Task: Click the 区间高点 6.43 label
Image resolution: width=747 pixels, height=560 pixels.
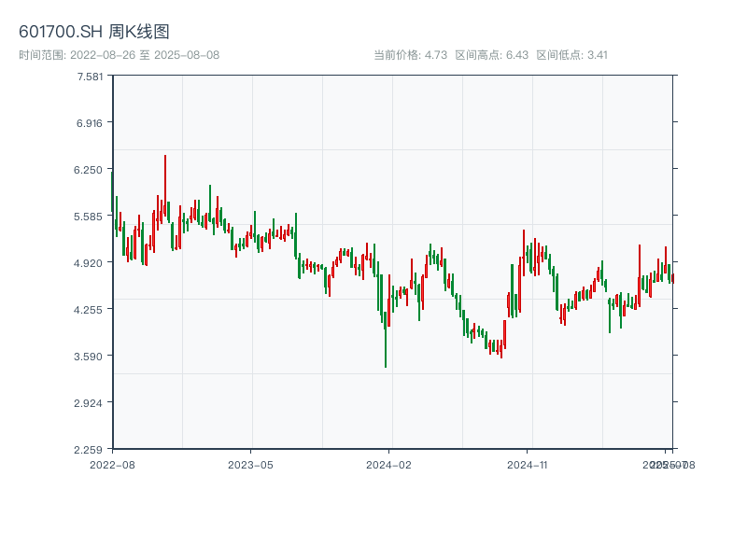Action: point(491,55)
